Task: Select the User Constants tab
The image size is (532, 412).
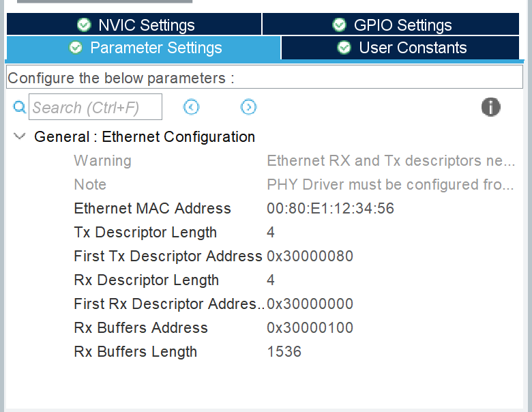Action: point(413,48)
